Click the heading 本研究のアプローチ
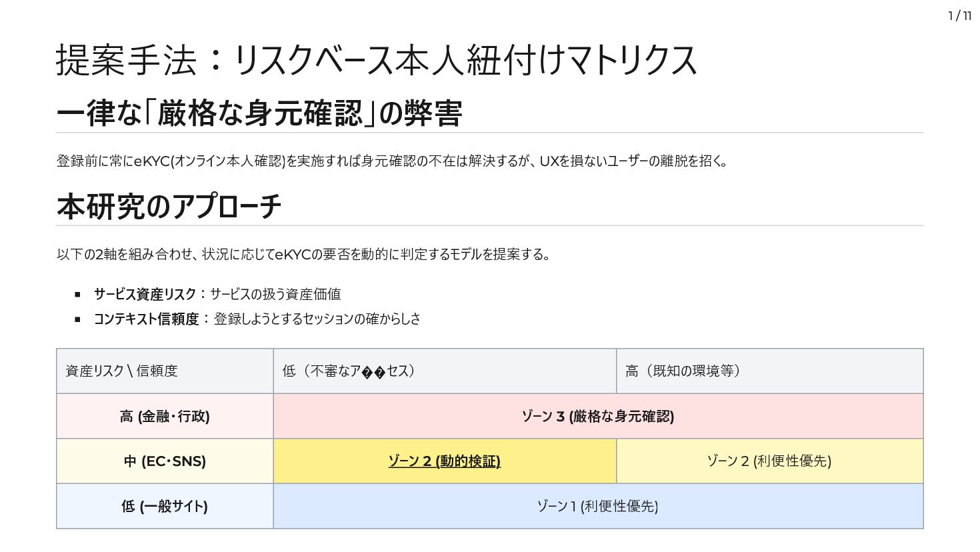 tap(169, 206)
